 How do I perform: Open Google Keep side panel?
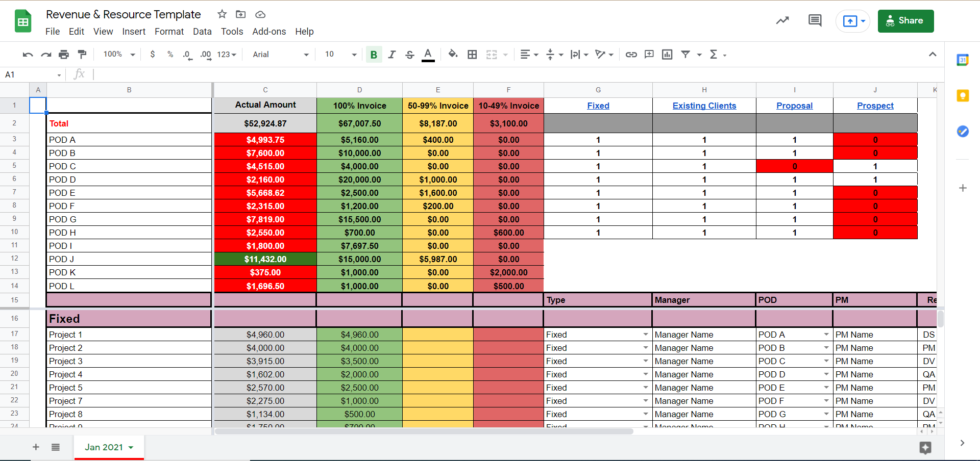tap(963, 96)
